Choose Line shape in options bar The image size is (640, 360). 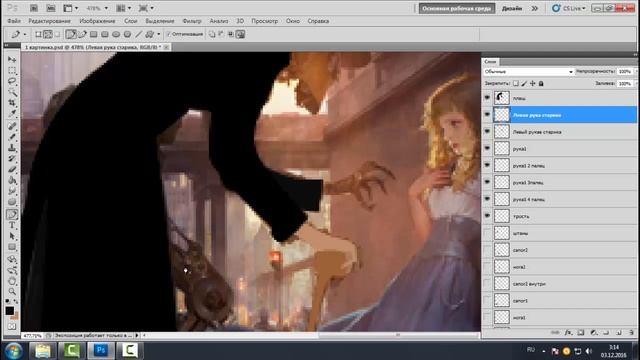(x=138, y=34)
